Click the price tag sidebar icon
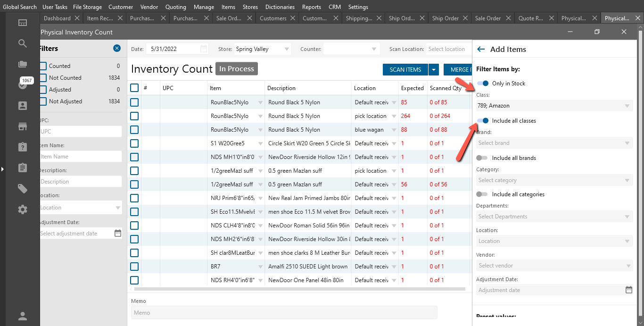Image resolution: width=644 pixels, height=326 pixels. [22, 189]
